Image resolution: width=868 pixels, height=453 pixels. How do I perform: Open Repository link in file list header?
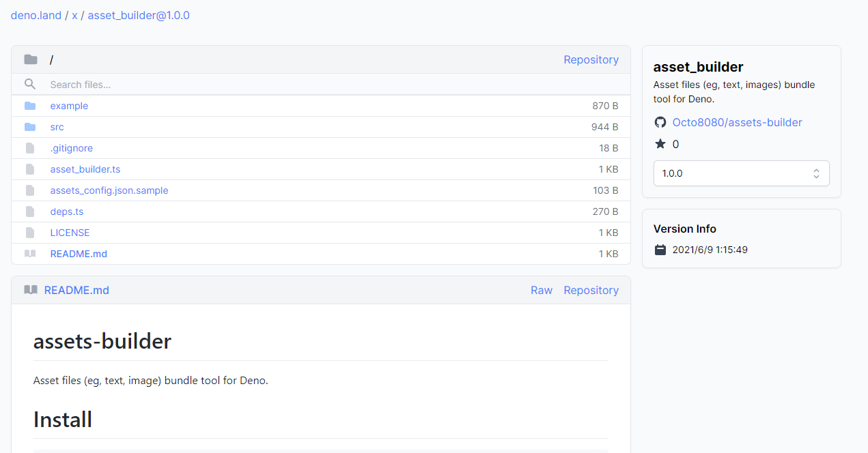pyautogui.click(x=591, y=60)
